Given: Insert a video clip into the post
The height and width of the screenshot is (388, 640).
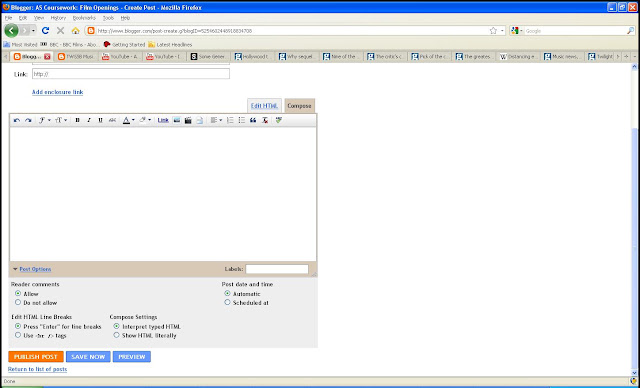Looking at the screenshot, I should (x=188, y=120).
